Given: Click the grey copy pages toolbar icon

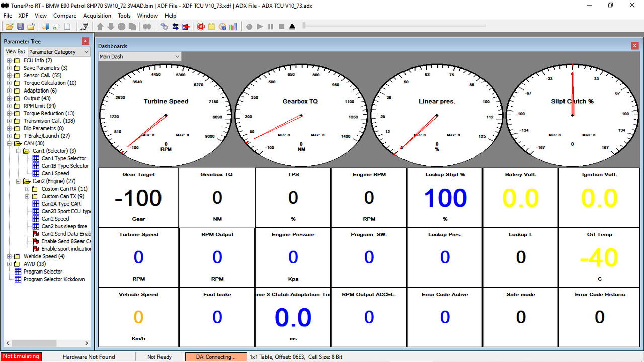Looking at the screenshot, I should click(x=132, y=27).
